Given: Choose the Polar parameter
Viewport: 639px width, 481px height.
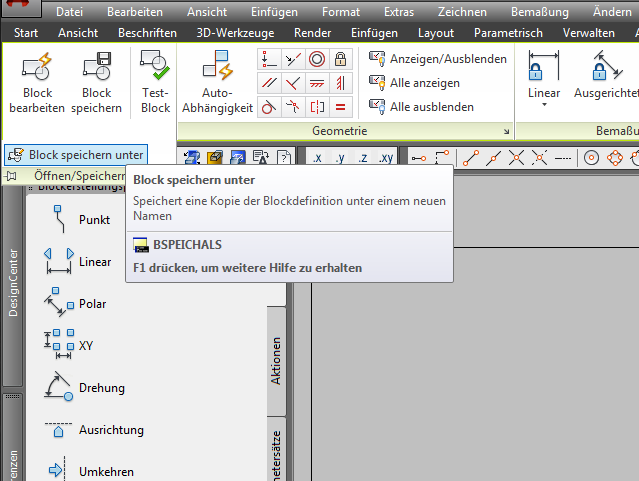Looking at the screenshot, I should point(75,303).
